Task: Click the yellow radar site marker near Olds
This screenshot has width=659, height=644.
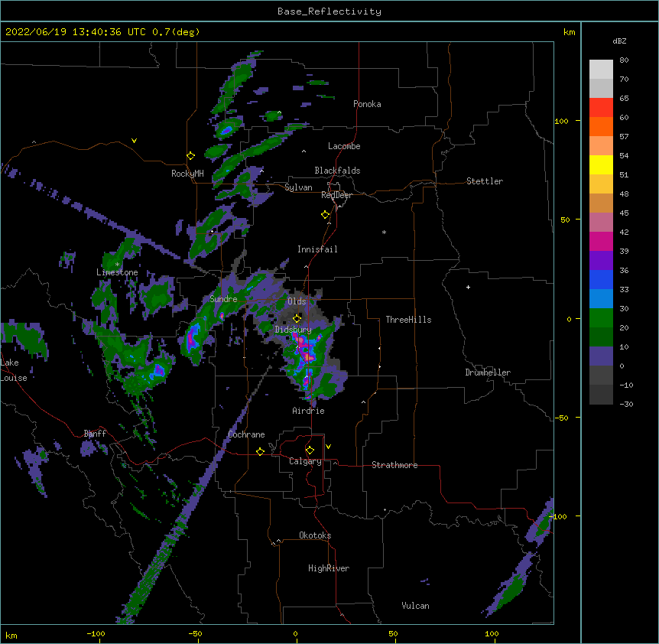Action: 297,318
